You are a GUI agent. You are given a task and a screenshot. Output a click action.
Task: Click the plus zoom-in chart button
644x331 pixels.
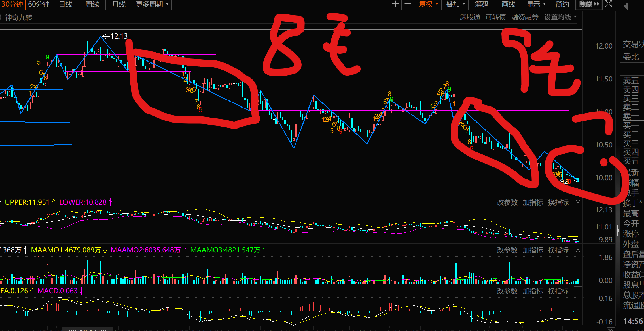click(x=395, y=4)
